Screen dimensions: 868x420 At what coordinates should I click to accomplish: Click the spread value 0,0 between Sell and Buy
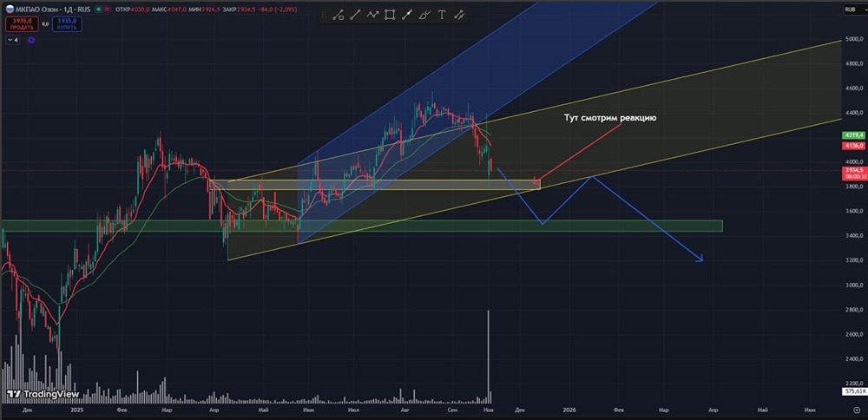tap(43, 23)
